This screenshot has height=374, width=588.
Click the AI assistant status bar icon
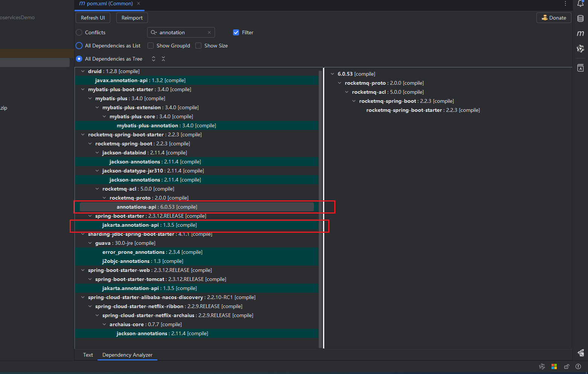[542, 366]
